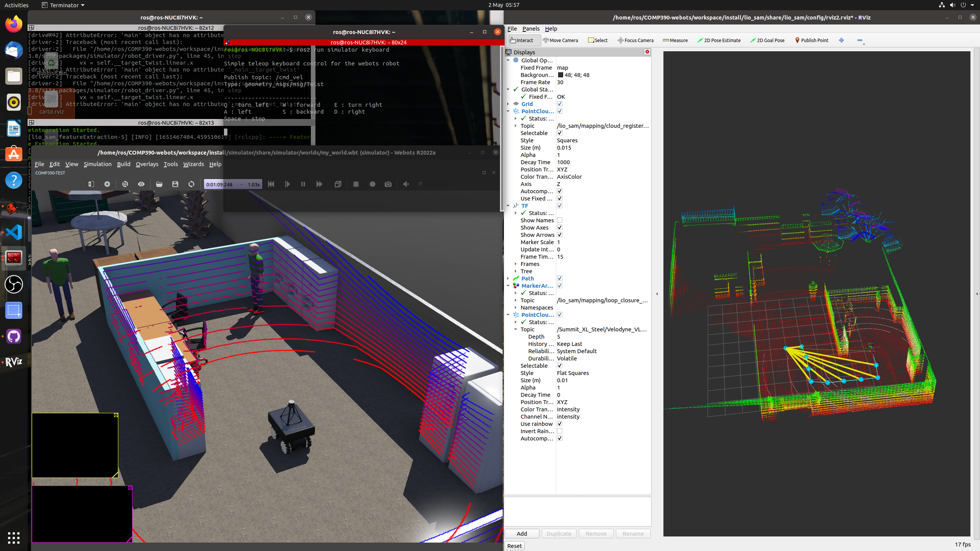
Task: Open the Wizards menu in Webots
Action: point(193,164)
